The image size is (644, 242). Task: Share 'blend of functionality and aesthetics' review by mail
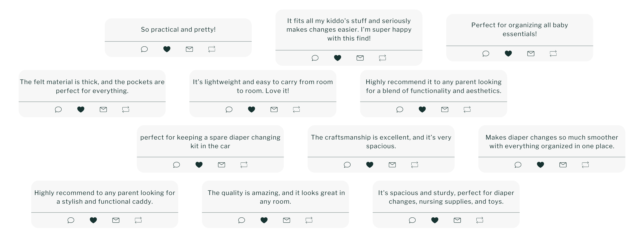click(x=445, y=110)
